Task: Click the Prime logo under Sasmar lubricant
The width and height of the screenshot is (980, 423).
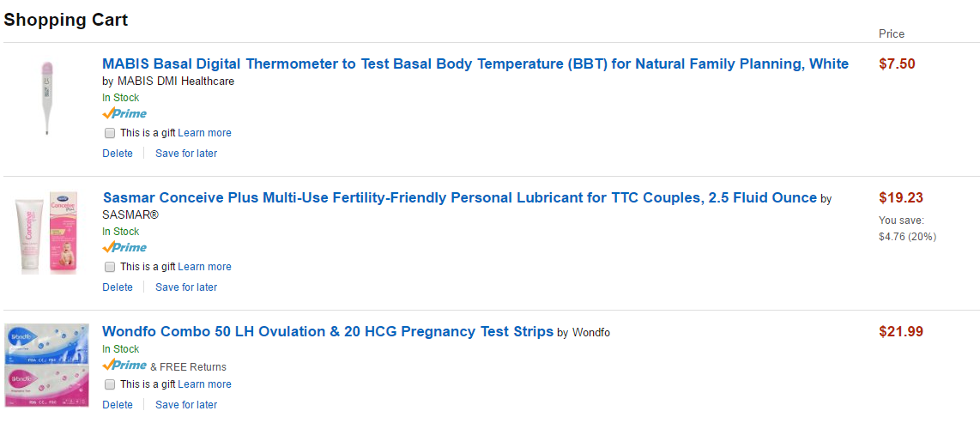Action: pos(124,248)
